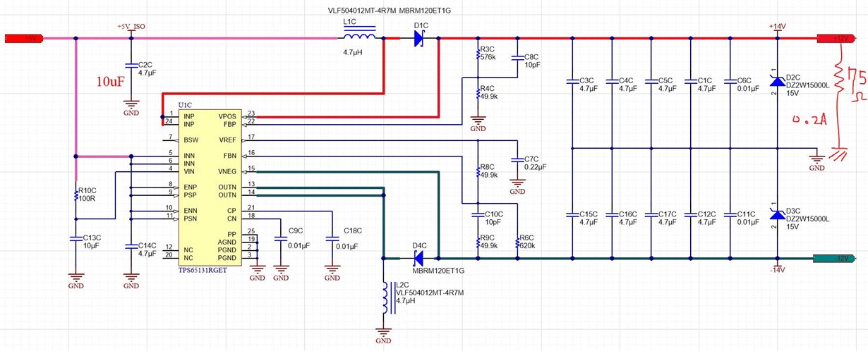The width and height of the screenshot is (868, 351).
Task: Select the C18C capacitor symbol
Action: (332, 240)
